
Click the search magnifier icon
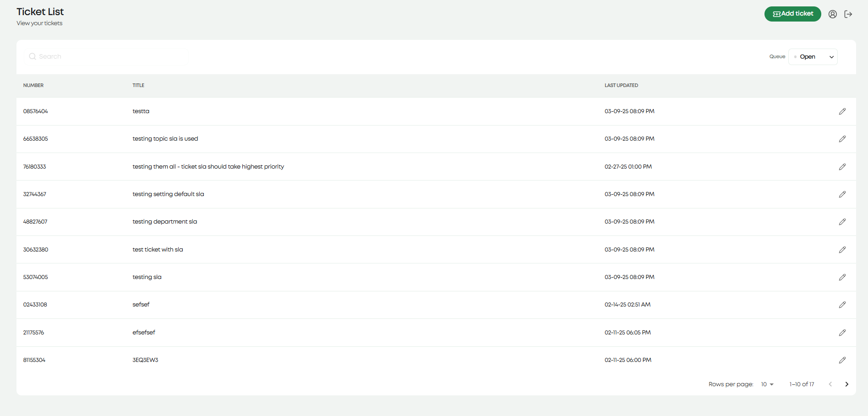coord(33,56)
